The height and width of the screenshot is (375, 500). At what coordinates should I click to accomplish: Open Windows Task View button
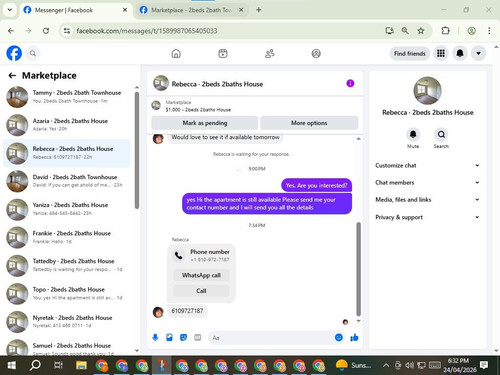coord(58,365)
